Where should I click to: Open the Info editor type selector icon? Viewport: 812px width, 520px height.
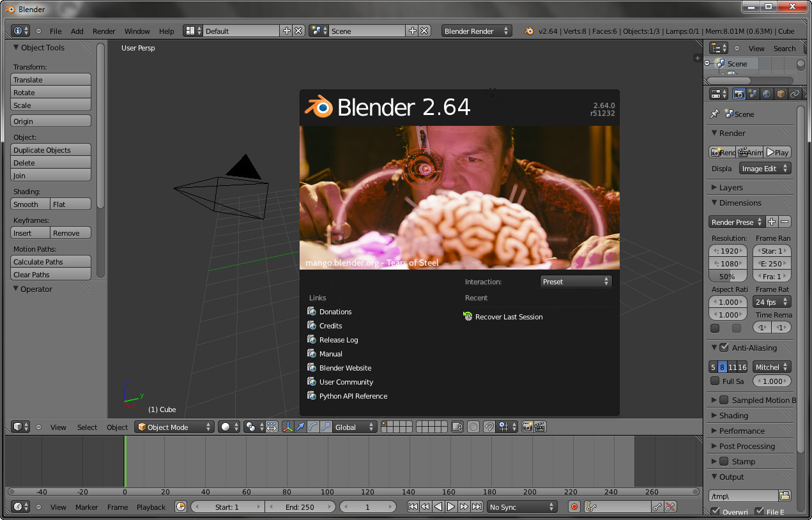[20, 31]
